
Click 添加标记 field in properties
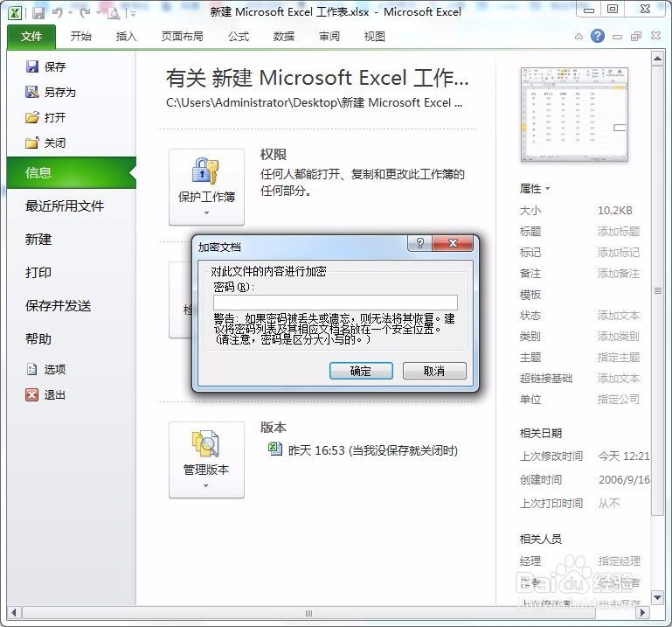[619, 252]
